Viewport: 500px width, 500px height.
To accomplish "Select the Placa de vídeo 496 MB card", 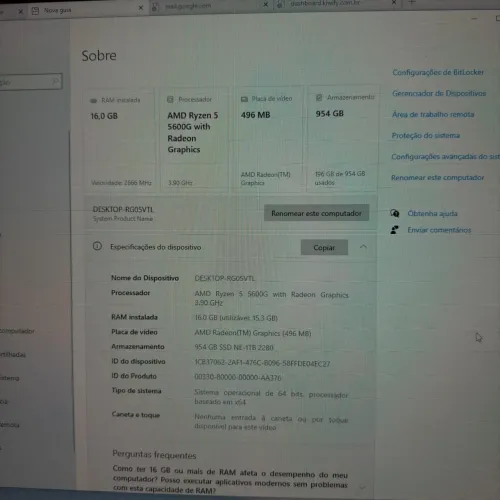I will pyautogui.click(x=268, y=139).
